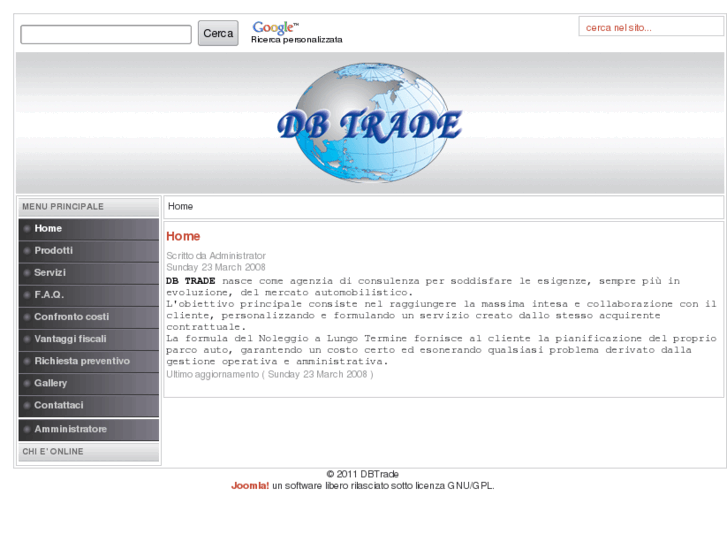Click the Google custom search input field
The height and width of the screenshot is (545, 727).
pos(106,34)
